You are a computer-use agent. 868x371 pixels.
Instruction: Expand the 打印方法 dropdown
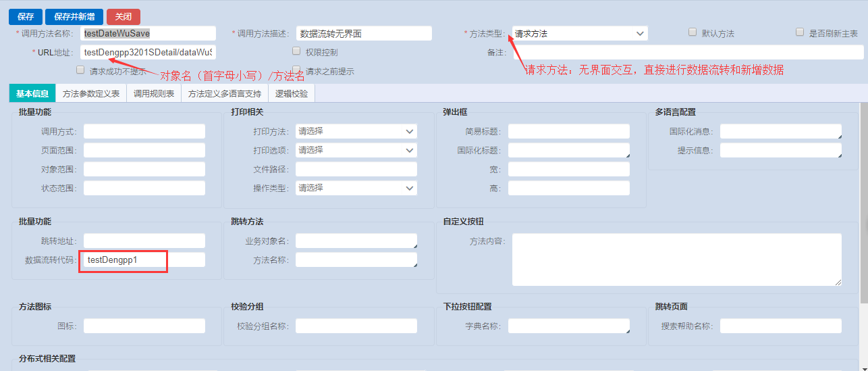coord(356,131)
